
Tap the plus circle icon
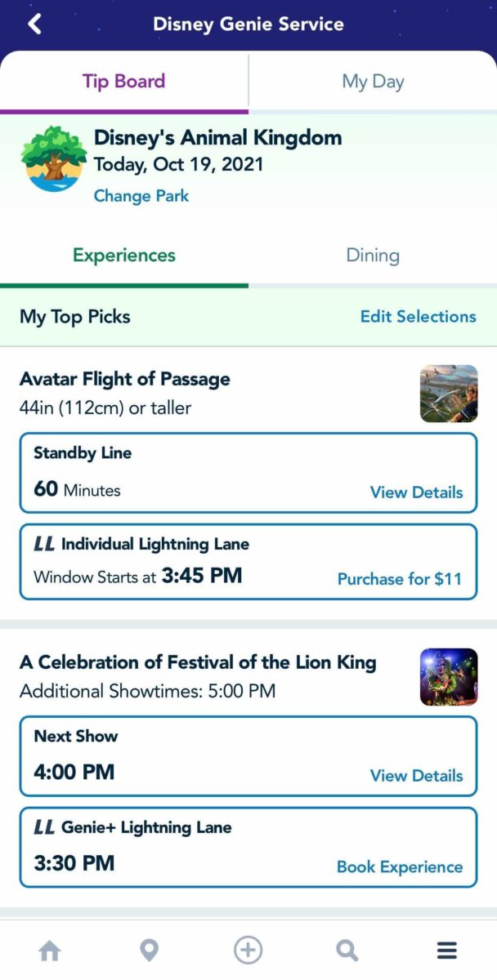(x=248, y=951)
